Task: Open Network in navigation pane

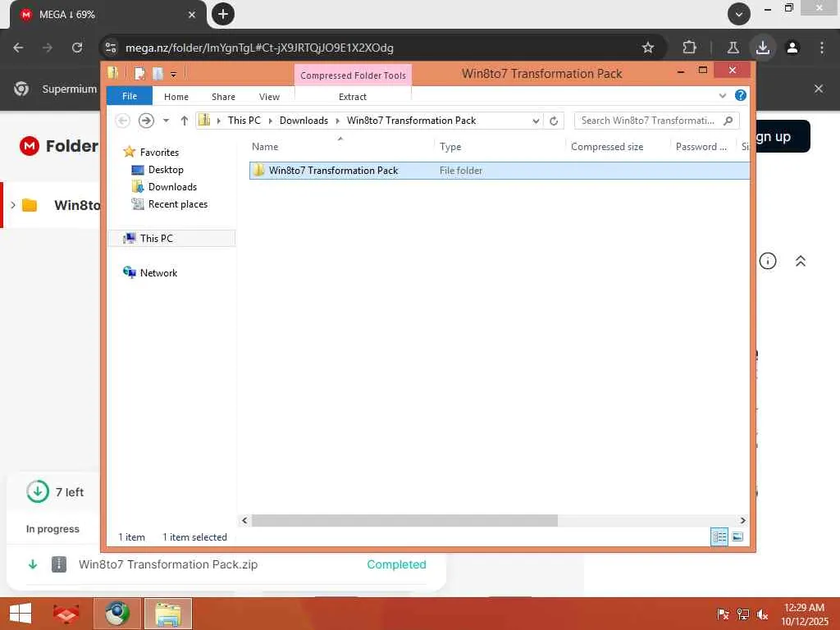Action: point(158,272)
